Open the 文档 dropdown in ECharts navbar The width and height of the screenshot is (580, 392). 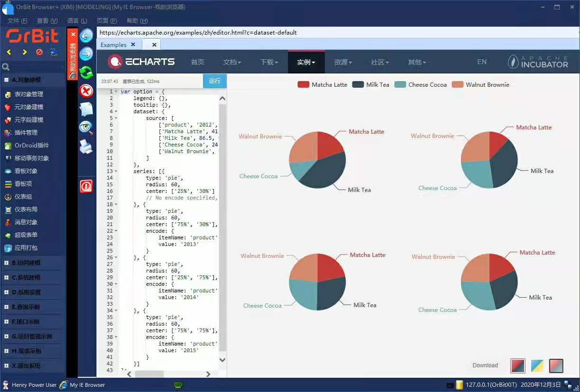[x=232, y=62]
